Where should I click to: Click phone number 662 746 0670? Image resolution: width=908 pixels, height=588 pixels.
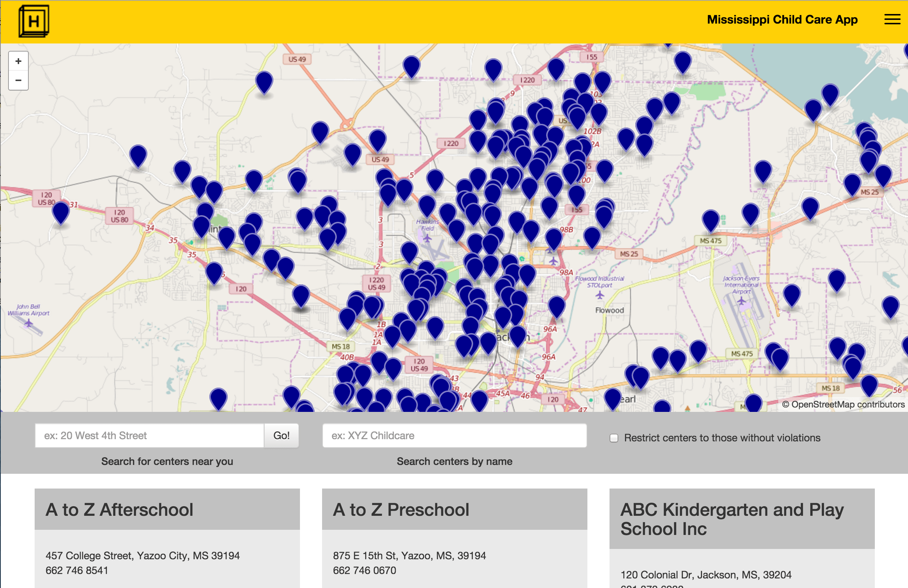click(364, 570)
